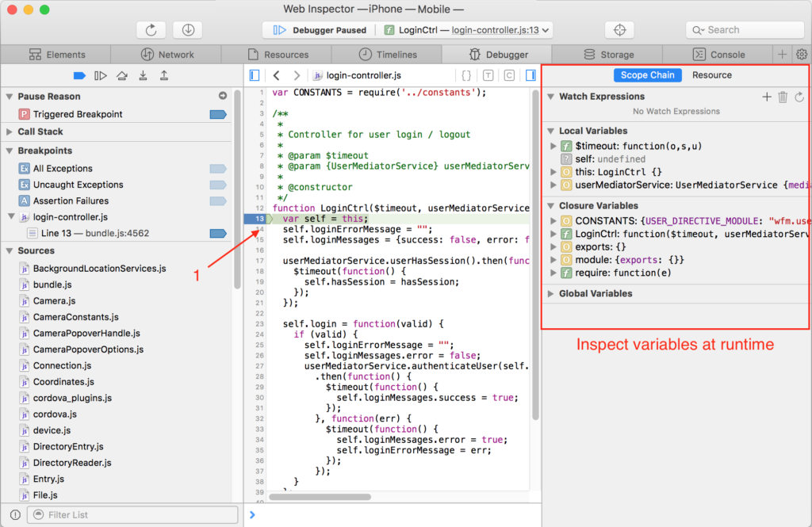Click the reload page toolbar button
The width and height of the screenshot is (812, 527).
(151, 30)
